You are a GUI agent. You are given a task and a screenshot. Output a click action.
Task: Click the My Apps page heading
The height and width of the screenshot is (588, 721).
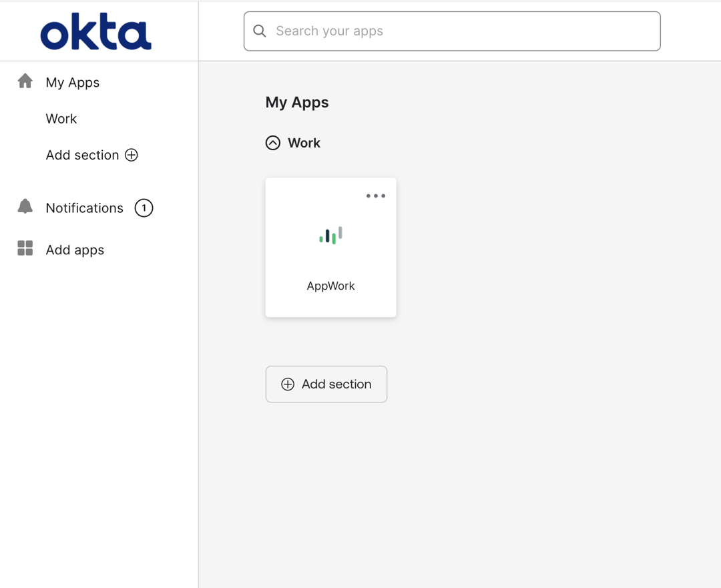(296, 102)
